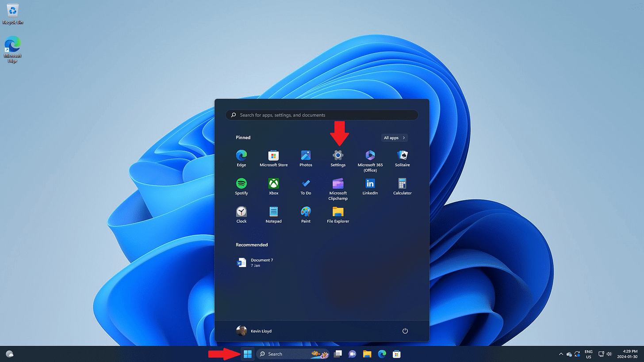Viewport: 644px width, 362px height.
Task: Open Document 7 from Recommended
Action: (261, 262)
